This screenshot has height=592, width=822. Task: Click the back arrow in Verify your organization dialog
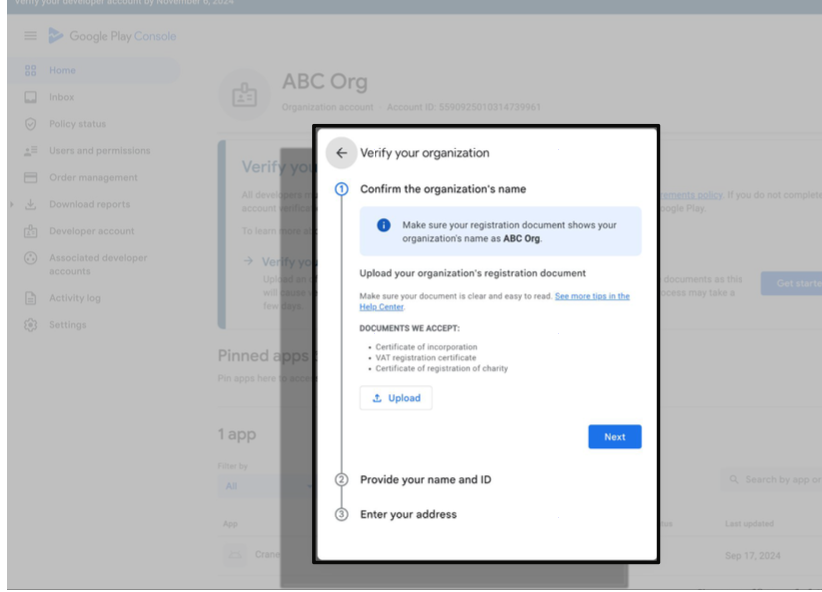341,153
